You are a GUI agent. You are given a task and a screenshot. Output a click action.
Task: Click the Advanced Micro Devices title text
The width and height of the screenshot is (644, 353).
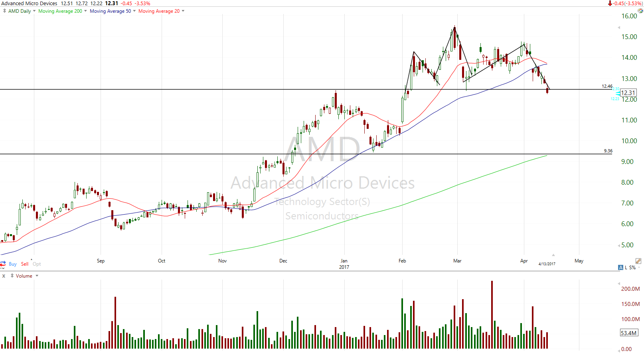pos(30,3)
